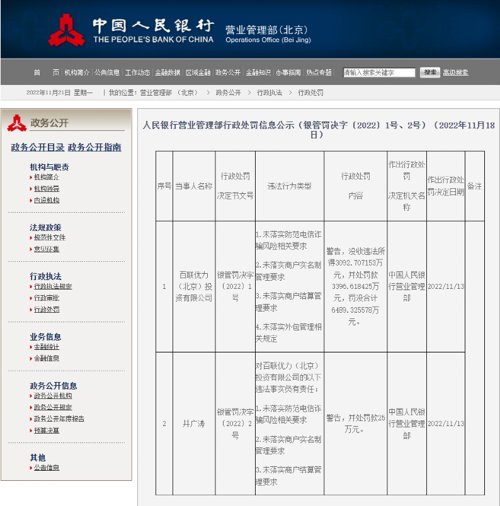Viewport: 500px width, 506px height.
Task: Open the 行政审批 sidebar link
Action: click(x=47, y=298)
